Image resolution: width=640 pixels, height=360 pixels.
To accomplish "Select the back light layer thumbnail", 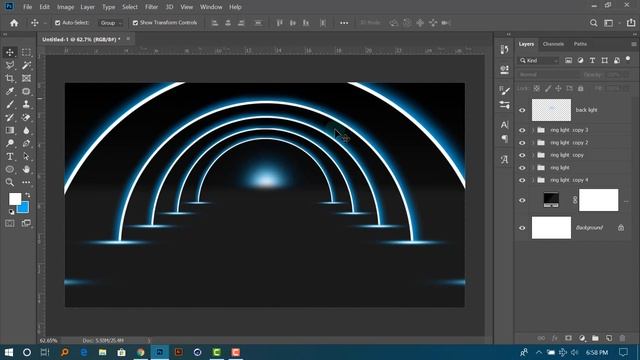I will tap(551, 110).
